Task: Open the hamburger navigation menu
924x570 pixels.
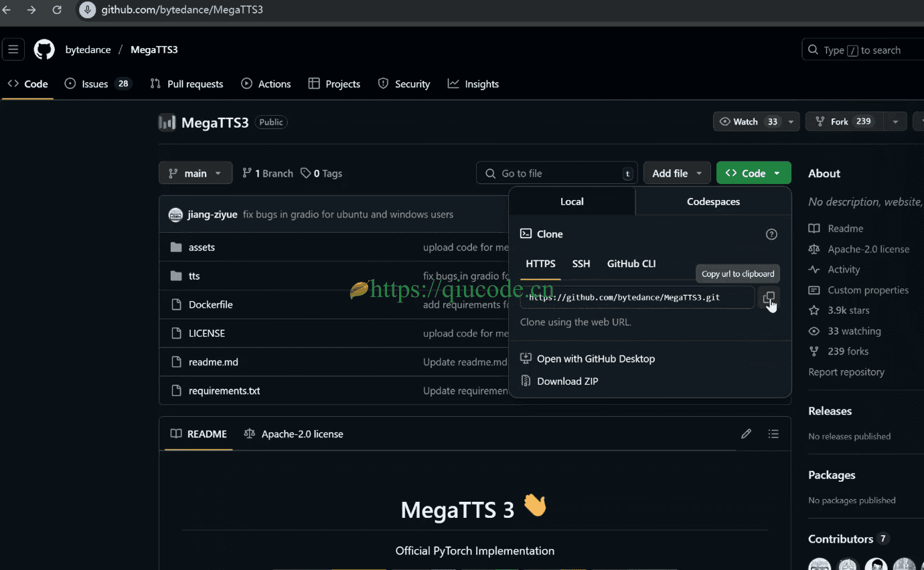Action: tap(13, 50)
